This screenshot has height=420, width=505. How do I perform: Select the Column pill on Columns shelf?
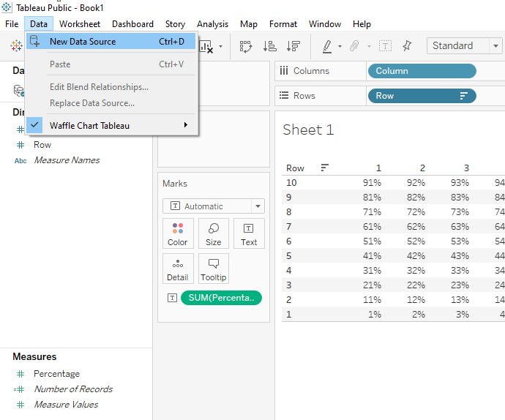(422, 71)
